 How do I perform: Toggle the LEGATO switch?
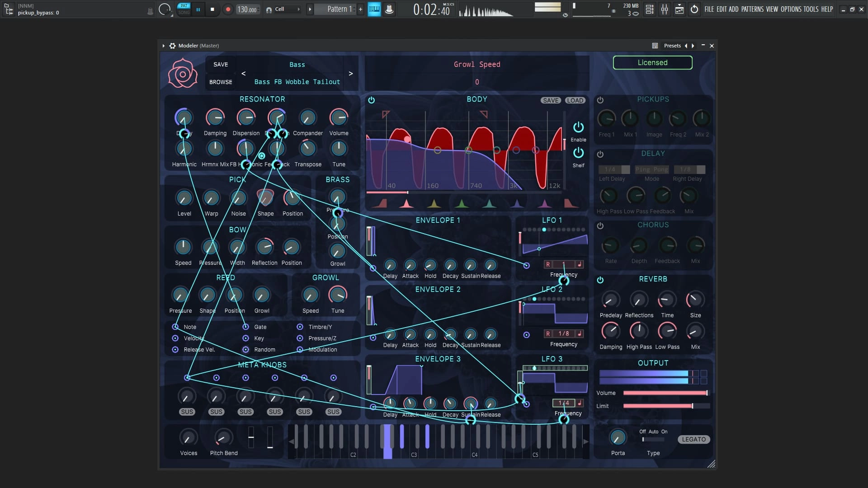(693, 439)
